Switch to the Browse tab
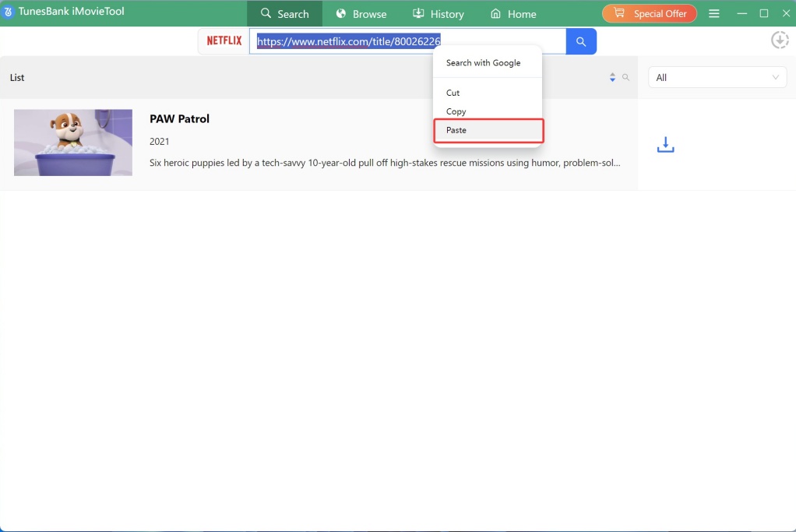 pos(361,14)
